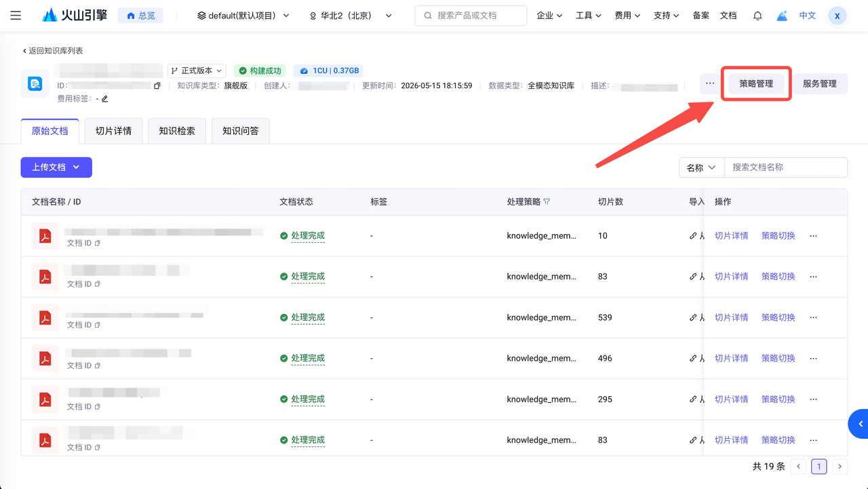Edit the cost tag pencil icon
The height and width of the screenshot is (489, 868).
pyautogui.click(x=104, y=99)
